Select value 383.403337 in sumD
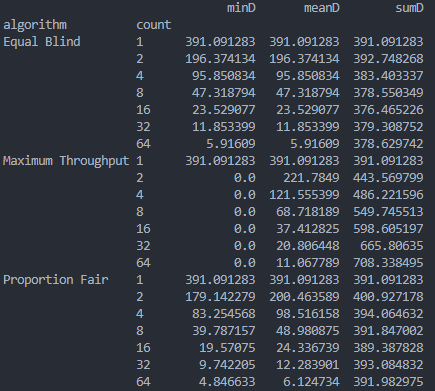The image size is (435, 391). (x=388, y=76)
